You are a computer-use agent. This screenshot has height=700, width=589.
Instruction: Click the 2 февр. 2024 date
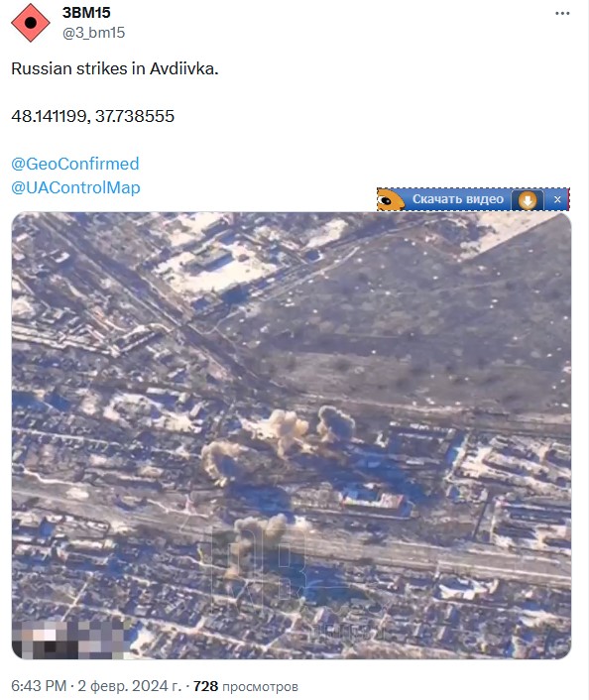point(130,686)
